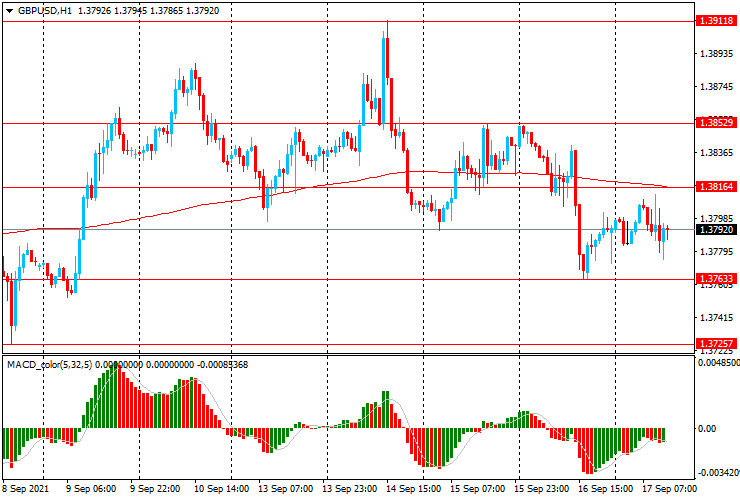This screenshot has width=740, height=500.
Task: Click the current price label 1.37920
Action: [x=716, y=230]
